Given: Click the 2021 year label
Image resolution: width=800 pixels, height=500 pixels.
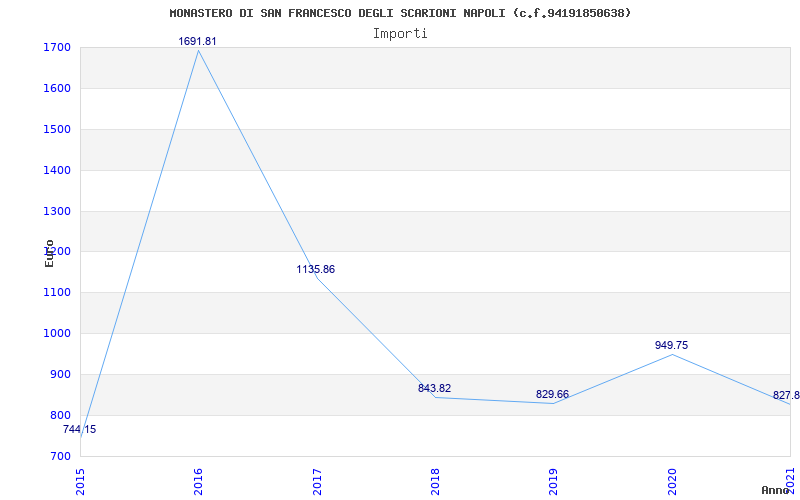Looking at the screenshot, I should click(x=790, y=482).
